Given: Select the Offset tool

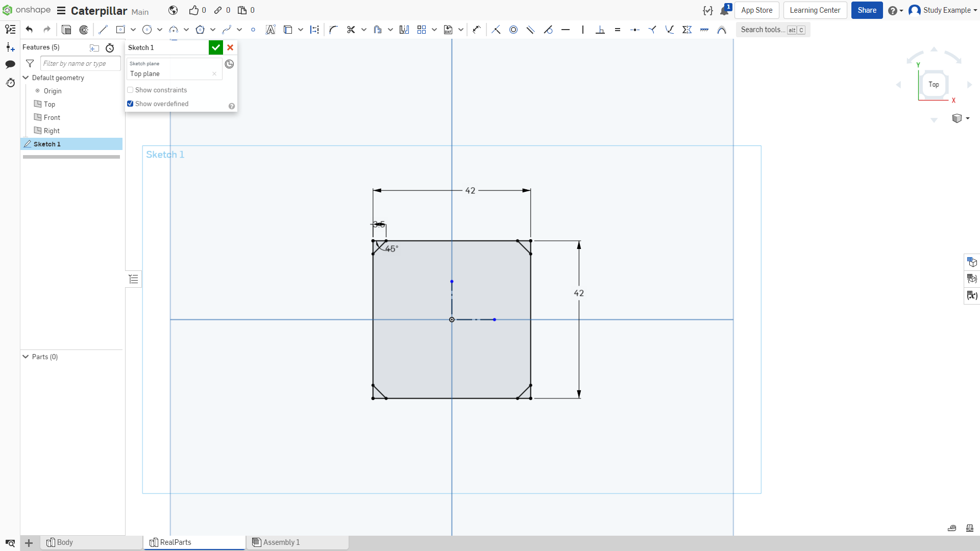Looking at the screenshot, I should click(378, 30).
